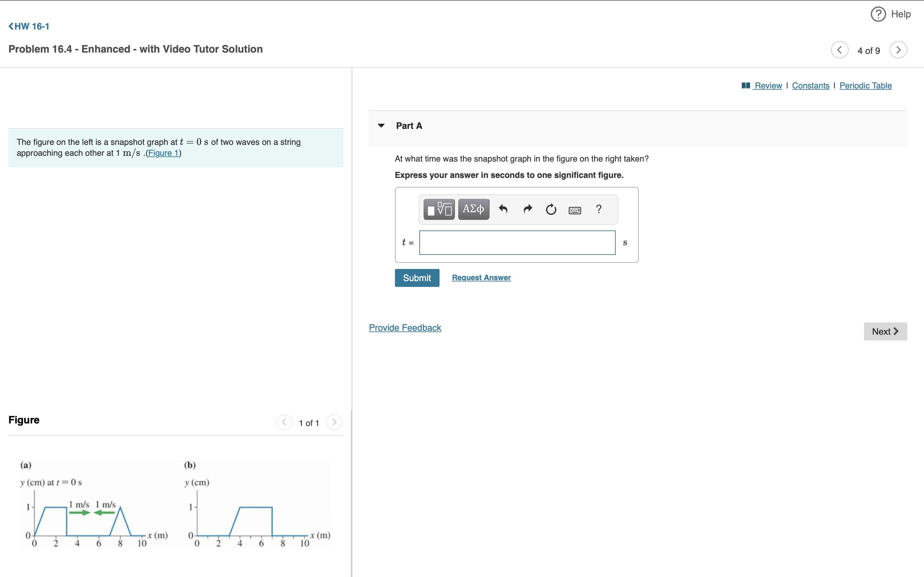924x577 pixels.
Task: Click the redo arrow in the answer toolbar
Action: [x=527, y=209]
